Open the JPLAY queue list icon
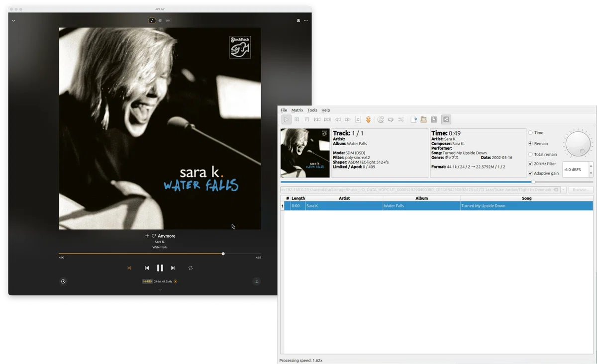 click(160, 20)
